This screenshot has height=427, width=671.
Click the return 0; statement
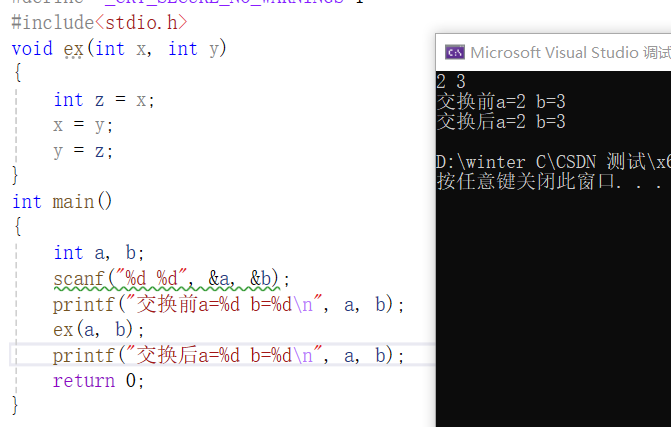[x=99, y=381]
